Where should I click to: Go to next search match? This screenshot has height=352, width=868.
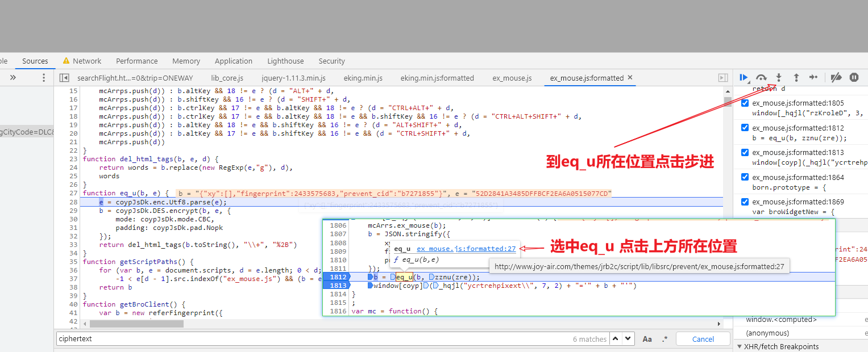628,339
